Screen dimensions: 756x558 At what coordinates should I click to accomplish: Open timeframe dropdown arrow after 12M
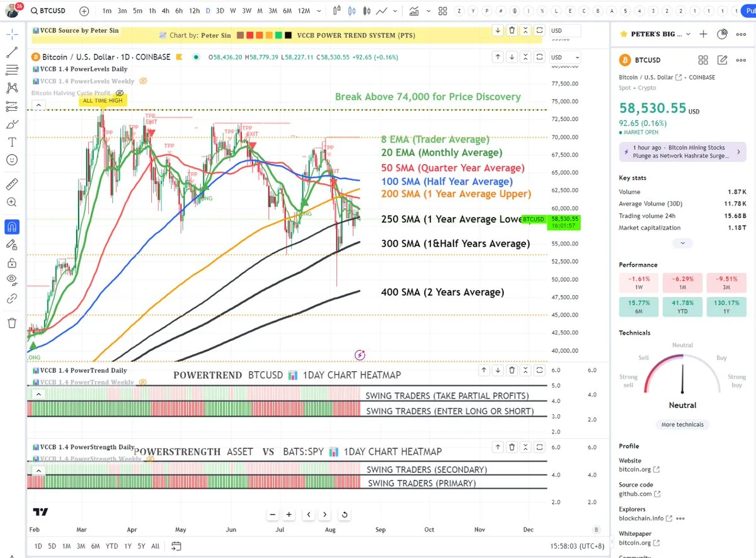319,11
